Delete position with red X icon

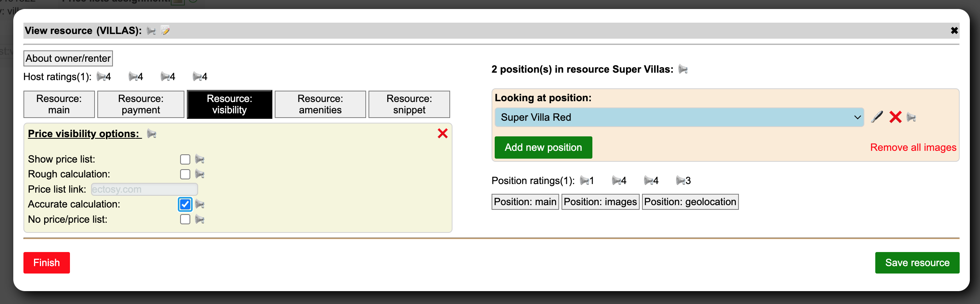point(895,117)
